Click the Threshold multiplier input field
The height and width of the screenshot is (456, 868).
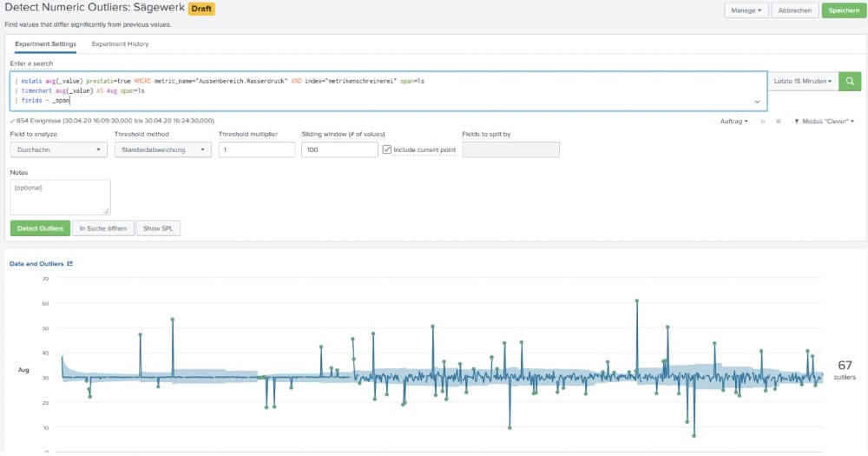(x=257, y=149)
